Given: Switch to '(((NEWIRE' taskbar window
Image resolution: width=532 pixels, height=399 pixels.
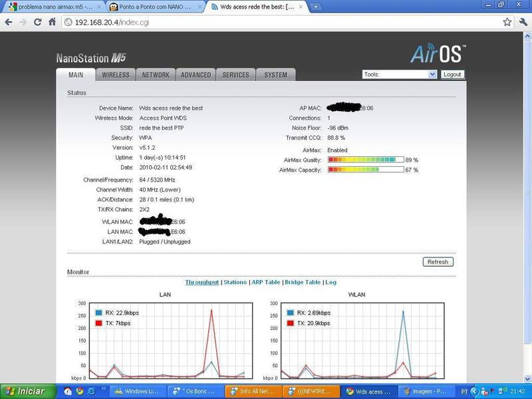Looking at the screenshot, I should coord(311,392).
